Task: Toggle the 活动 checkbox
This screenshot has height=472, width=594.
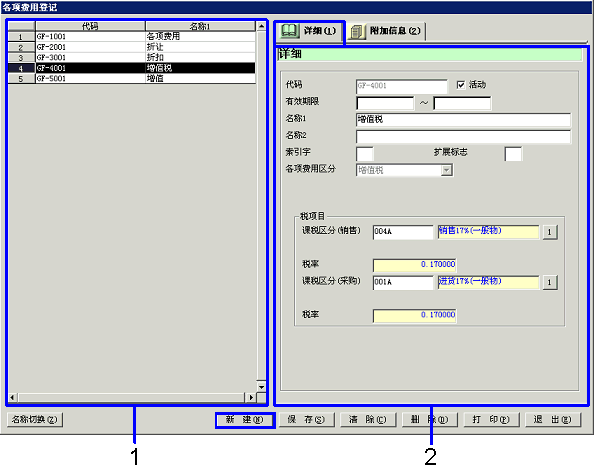Action: (461, 85)
